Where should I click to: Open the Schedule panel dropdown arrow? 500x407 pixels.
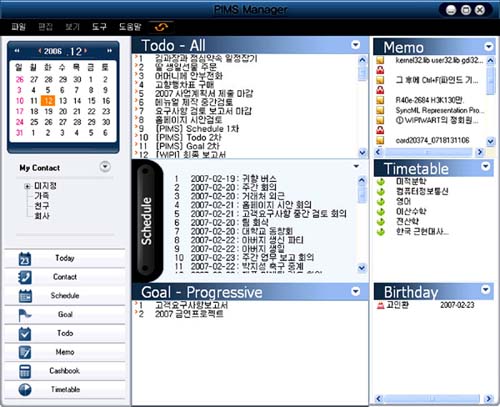click(x=356, y=166)
